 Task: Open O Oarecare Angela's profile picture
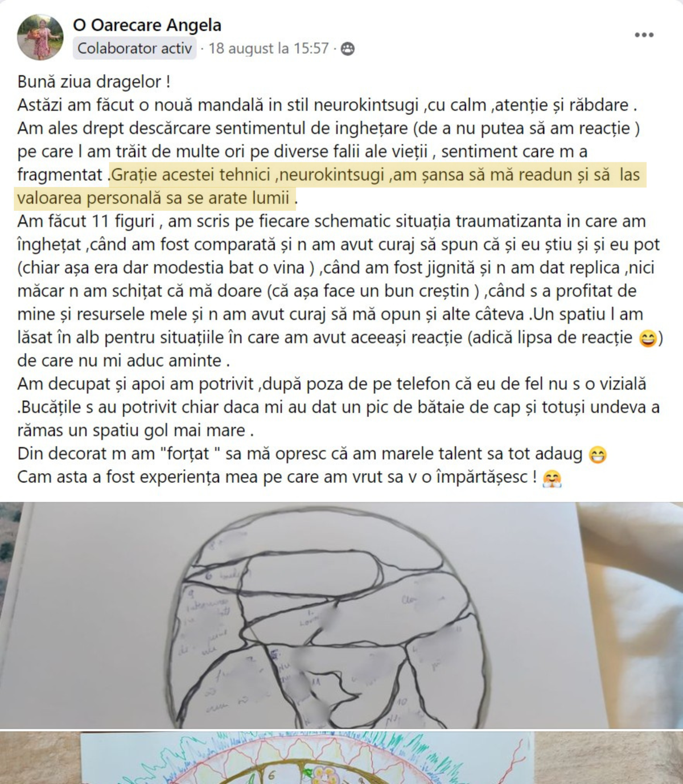click(40, 37)
